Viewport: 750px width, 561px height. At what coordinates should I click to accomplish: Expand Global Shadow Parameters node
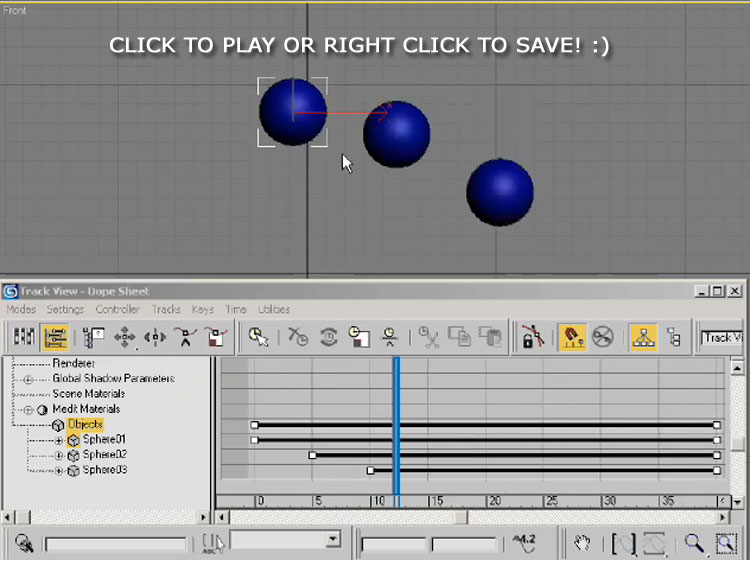tap(28, 380)
